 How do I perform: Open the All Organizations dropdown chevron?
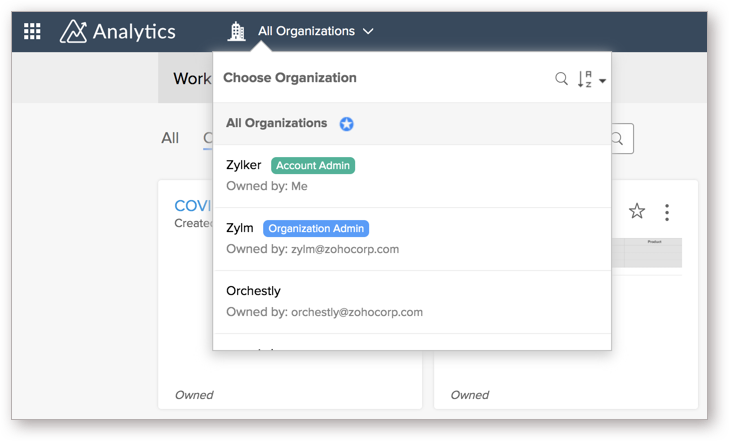(368, 31)
